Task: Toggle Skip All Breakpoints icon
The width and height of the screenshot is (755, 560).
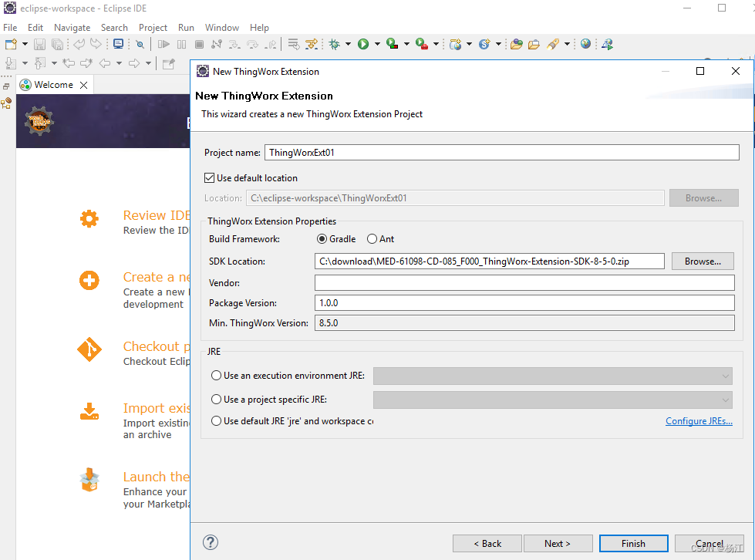Action: pos(140,44)
